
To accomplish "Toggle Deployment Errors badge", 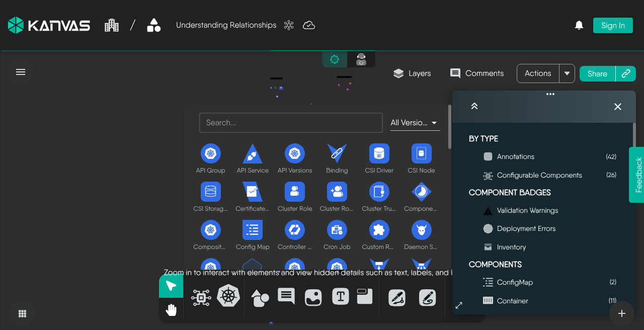I will [488, 229].
